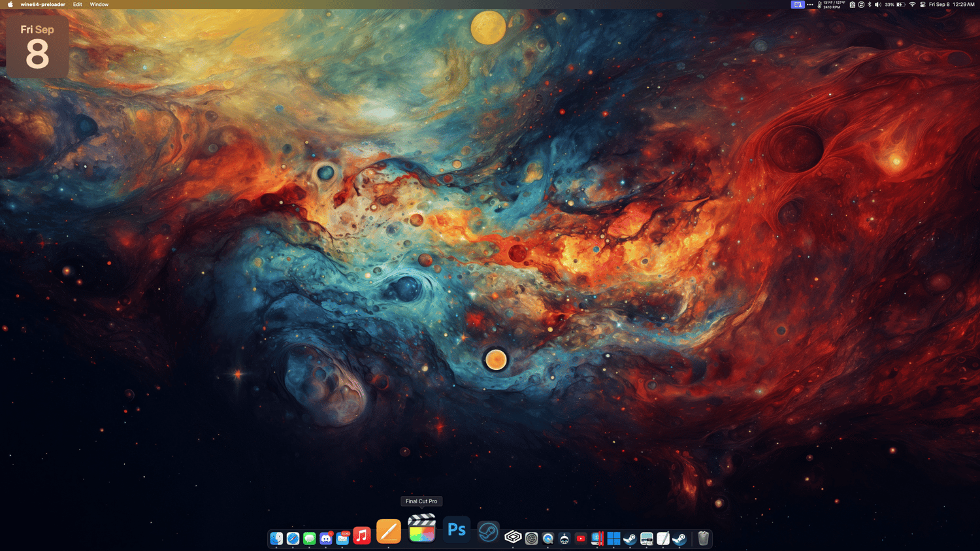This screenshot has height=551, width=980.
Task: Open the Mail app in the Dock
Action: click(342, 539)
